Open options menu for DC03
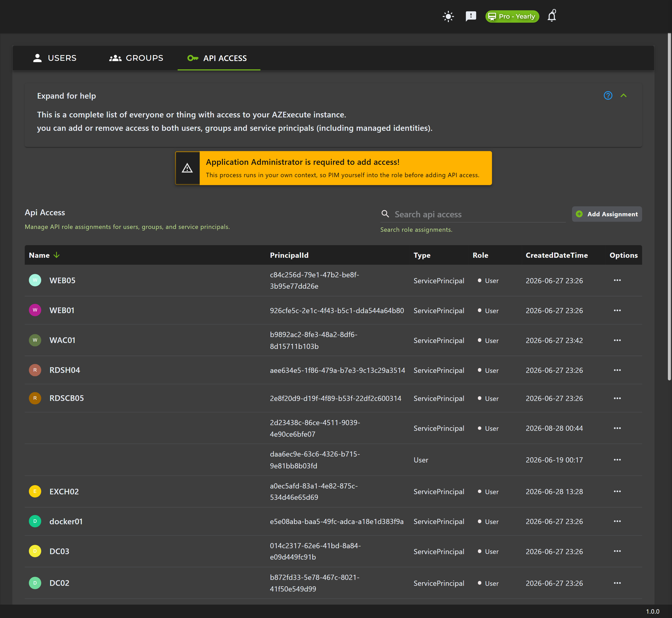 tap(617, 551)
